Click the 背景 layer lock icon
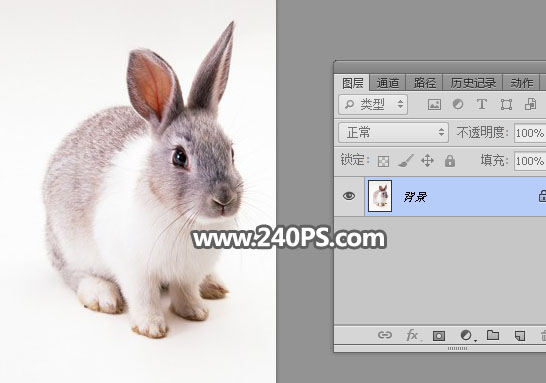The height and width of the screenshot is (383, 546). [x=542, y=196]
